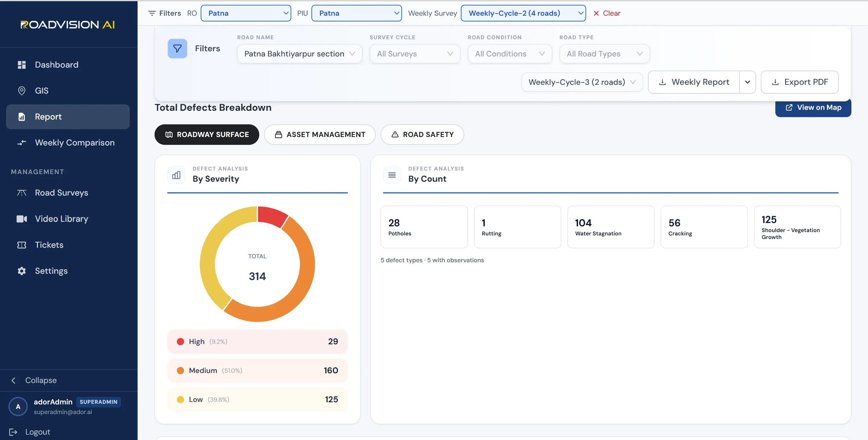Viewport: 868px width, 440px height.
Task: Open the Weekly-Cycle-3 (2 roads) dropdown
Action: click(x=582, y=82)
